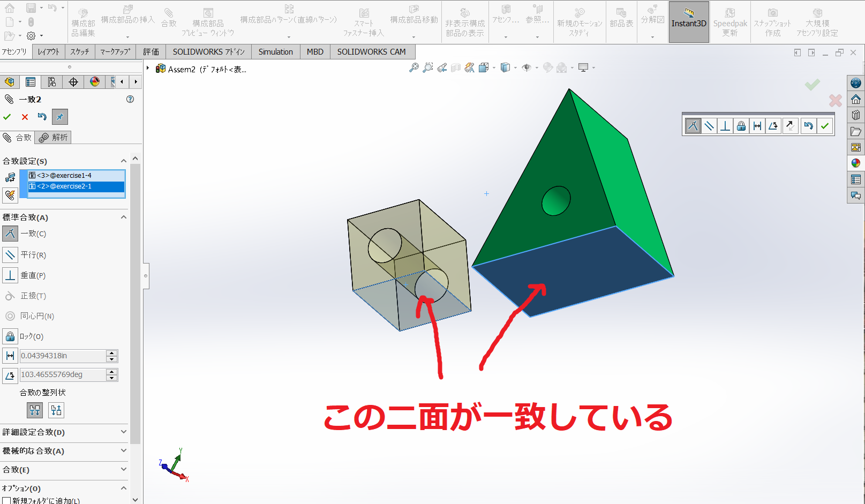Viewport: 865px width, 504px height.
Task: Expand the 合致(E) section
Action: click(124, 469)
